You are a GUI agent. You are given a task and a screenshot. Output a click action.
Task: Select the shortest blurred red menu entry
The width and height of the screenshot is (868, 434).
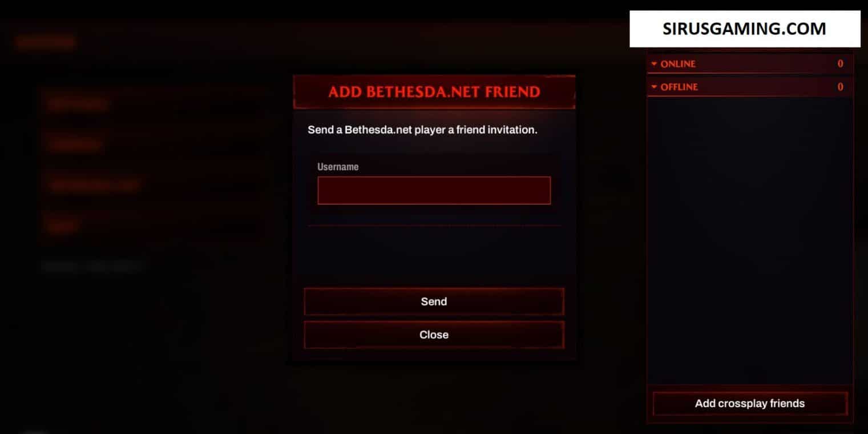62,226
